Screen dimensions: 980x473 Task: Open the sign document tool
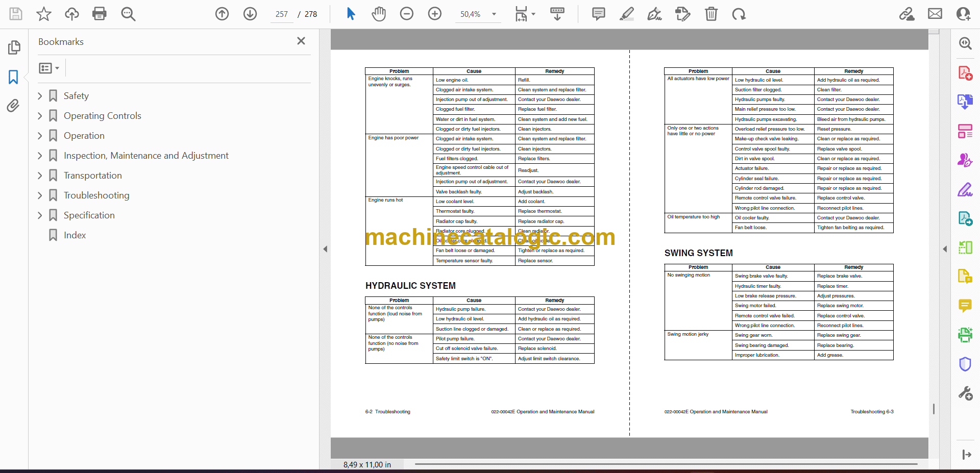[x=655, y=14]
